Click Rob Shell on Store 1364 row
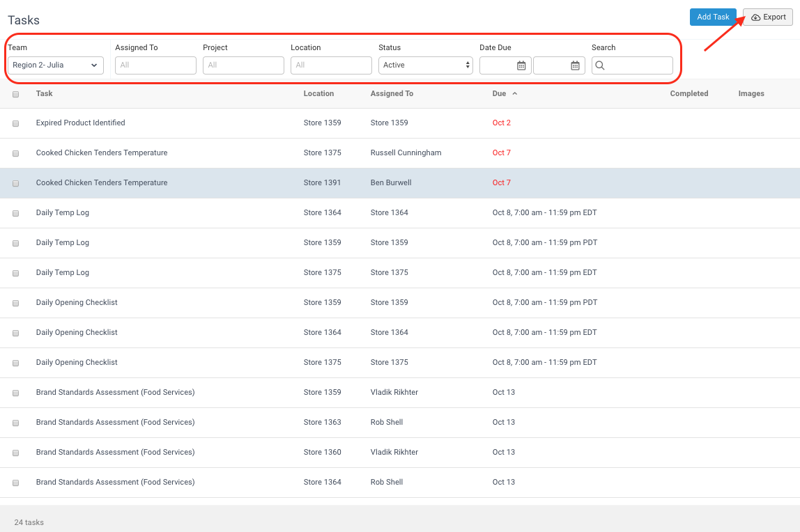Image resolution: width=800 pixels, height=532 pixels. point(387,482)
